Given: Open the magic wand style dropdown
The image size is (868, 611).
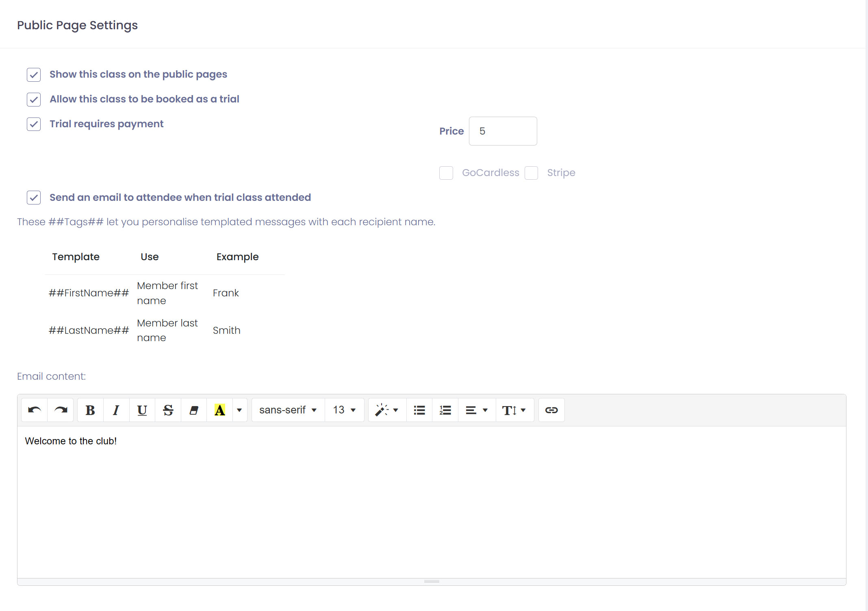Looking at the screenshot, I should click(387, 410).
